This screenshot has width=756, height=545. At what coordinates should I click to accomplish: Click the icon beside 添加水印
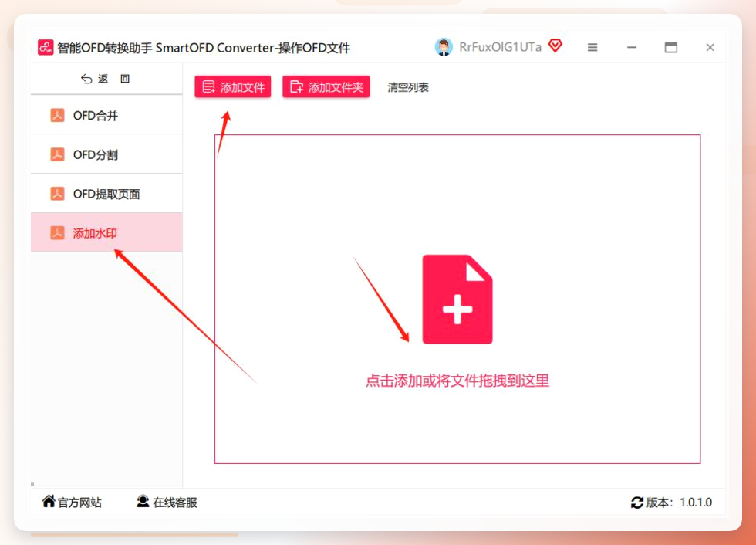click(57, 233)
